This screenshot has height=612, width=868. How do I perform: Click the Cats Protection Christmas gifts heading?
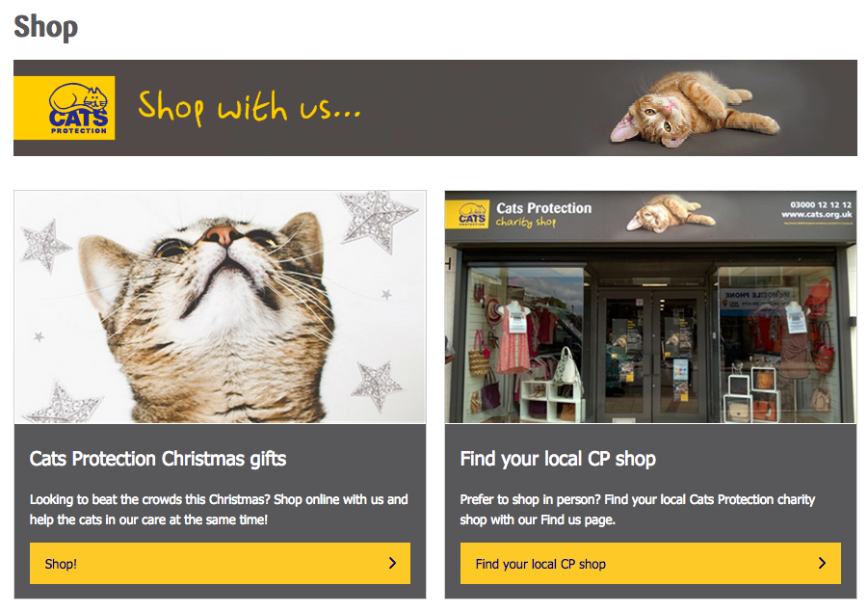coord(158,459)
